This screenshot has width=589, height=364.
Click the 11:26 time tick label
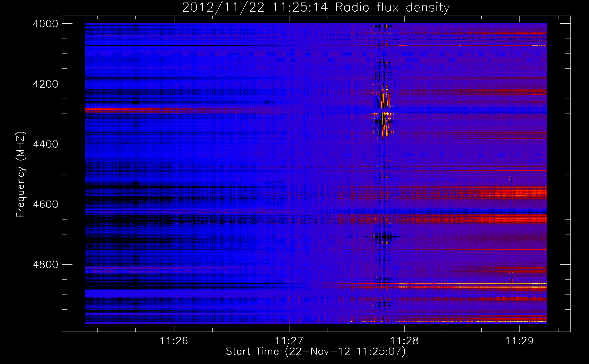click(x=174, y=341)
